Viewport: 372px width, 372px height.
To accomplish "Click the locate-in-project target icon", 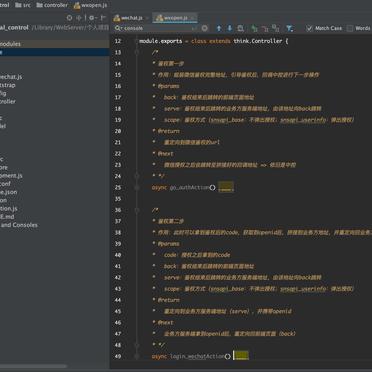I will point(69,18).
